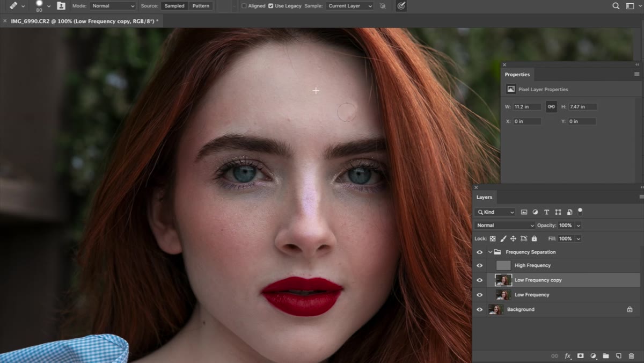Hide the Low Frequency copy layer
The width and height of the screenshot is (644, 363).
(x=480, y=280)
